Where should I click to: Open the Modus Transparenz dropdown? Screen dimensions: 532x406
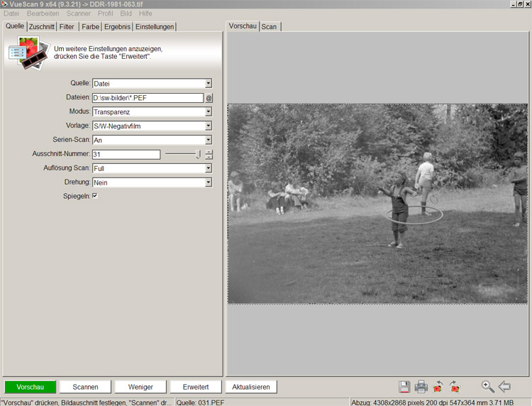(x=209, y=111)
